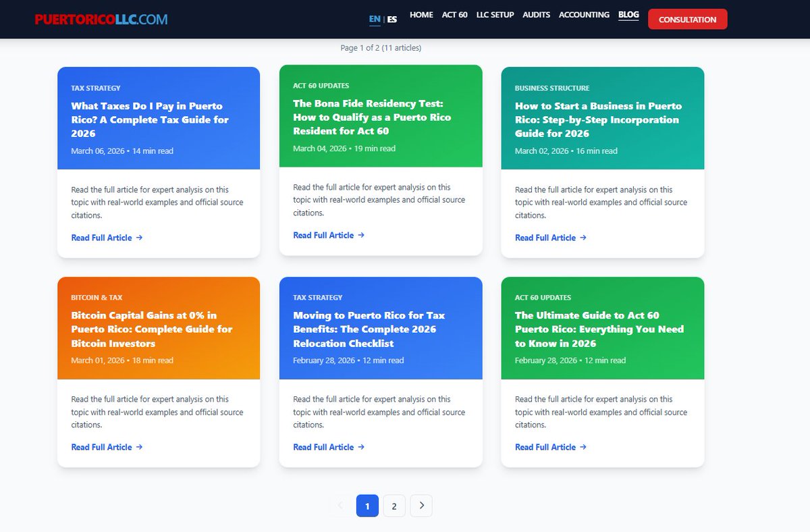Click Read Full Article under Bitcoin Capital Gains
The width and height of the screenshot is (810, 532).
pyautogui.click(x=107, y=447)
